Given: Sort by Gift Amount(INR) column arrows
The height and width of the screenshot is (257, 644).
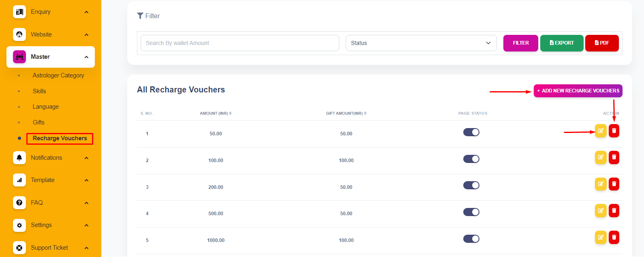Looking at the screenshot, I should pyautogui.click(x=365, y=114).
